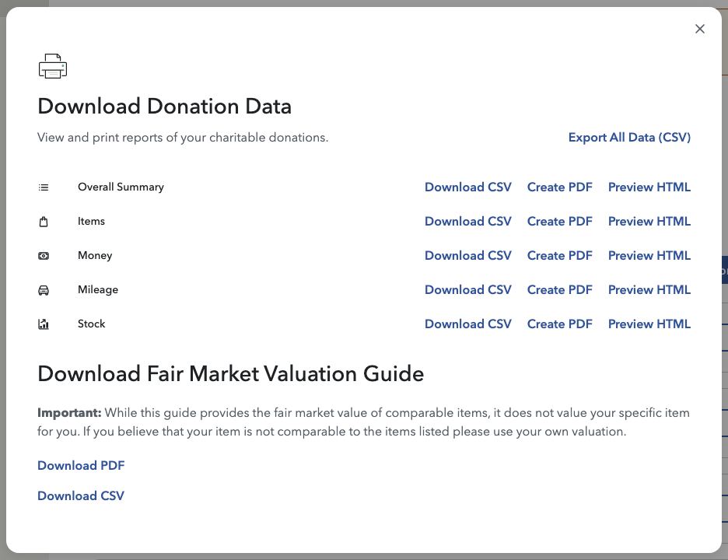Viewport: 728px width, 560px height.
Task: Export all data as CSV
Action: 629,138
